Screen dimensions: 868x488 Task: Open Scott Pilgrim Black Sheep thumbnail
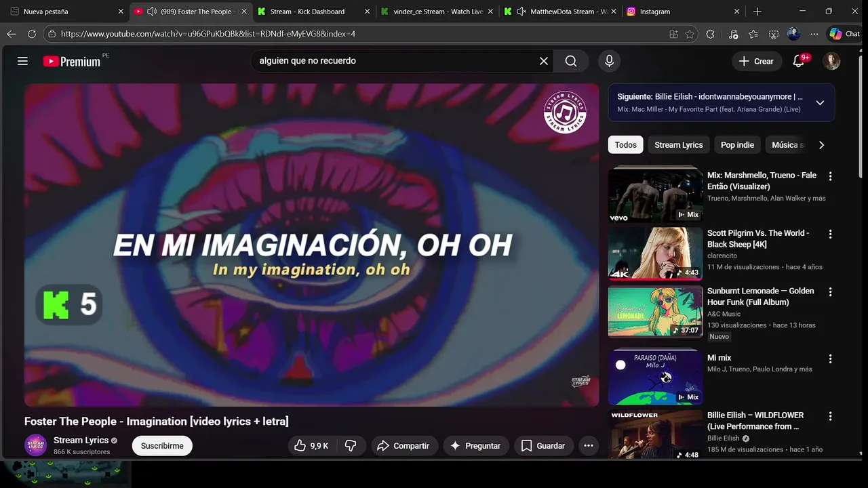(x=655, y=253)
